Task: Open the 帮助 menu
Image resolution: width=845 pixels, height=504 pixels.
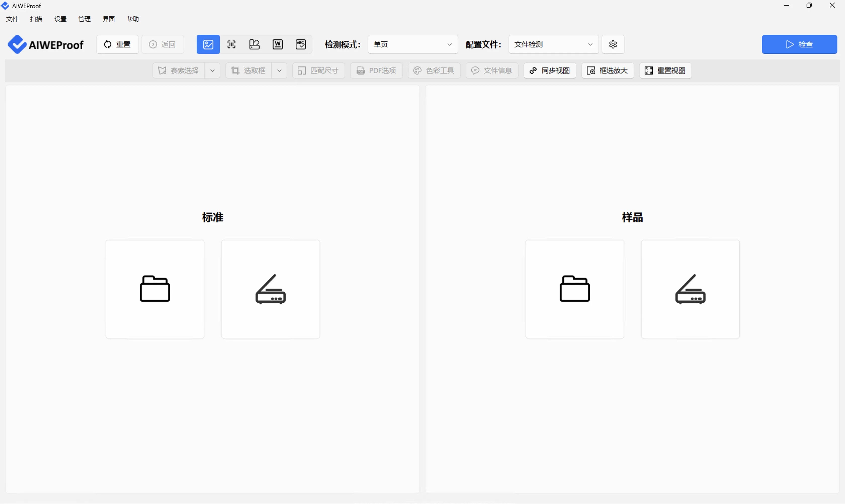Action: point(133,19)
